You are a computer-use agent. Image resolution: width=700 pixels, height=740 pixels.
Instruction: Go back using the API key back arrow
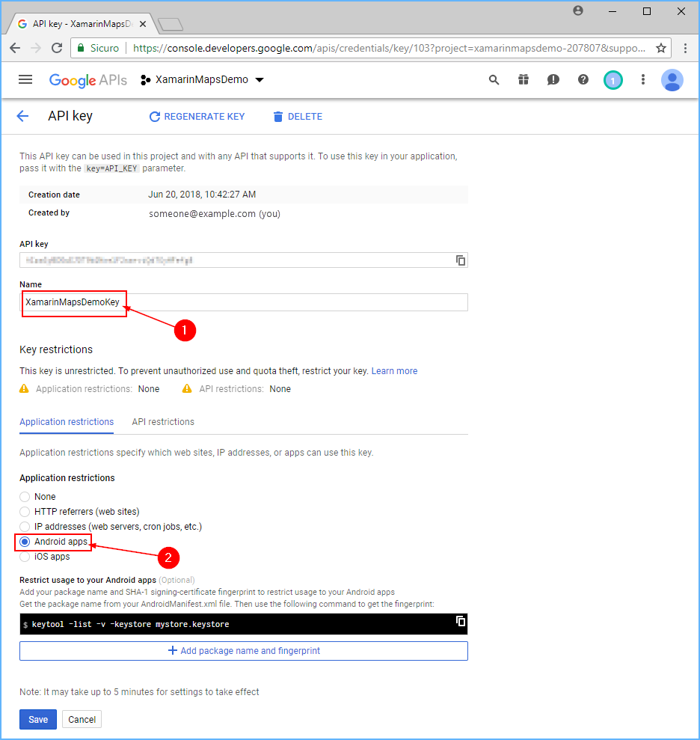click(x=22, y=116)
